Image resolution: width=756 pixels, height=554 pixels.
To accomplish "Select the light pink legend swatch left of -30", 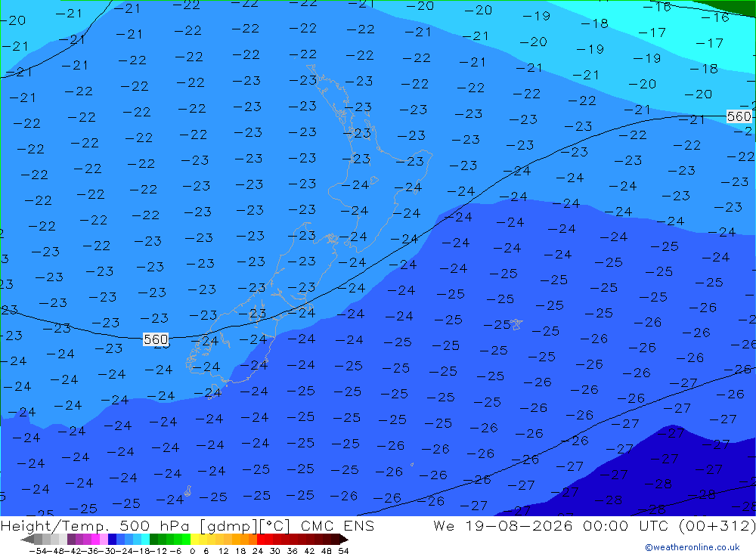I will click(104, 539).
